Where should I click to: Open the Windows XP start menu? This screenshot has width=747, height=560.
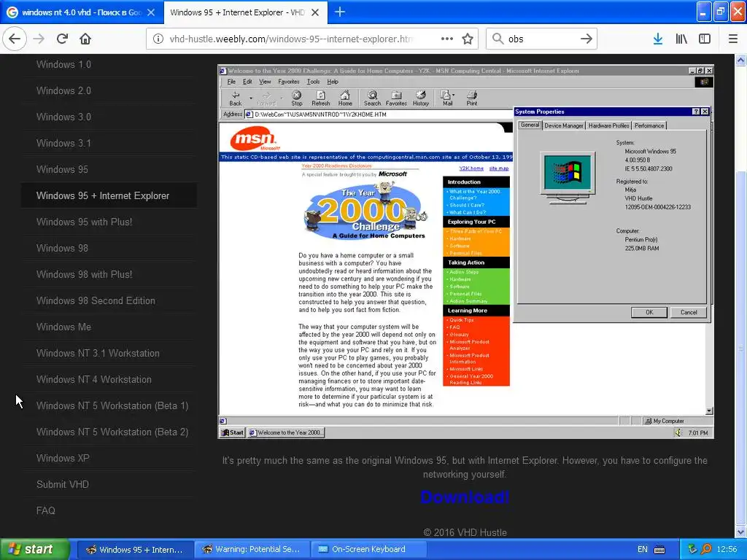coord(34,549)
